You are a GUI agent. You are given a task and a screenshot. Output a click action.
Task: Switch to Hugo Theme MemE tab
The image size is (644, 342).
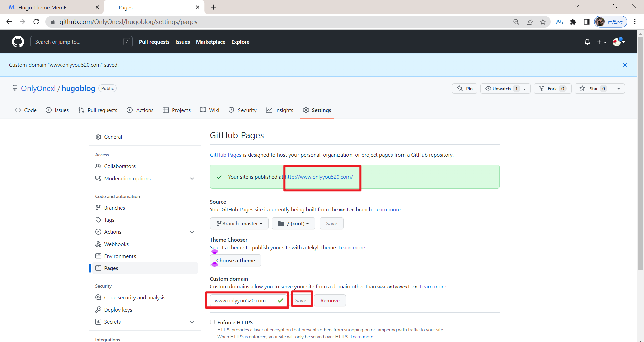coord(52,7)
